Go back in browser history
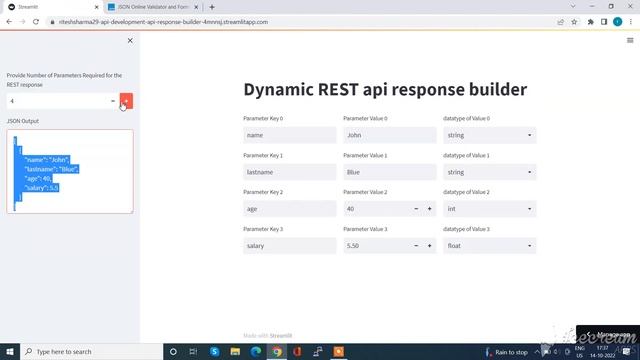 coord(9,22)
